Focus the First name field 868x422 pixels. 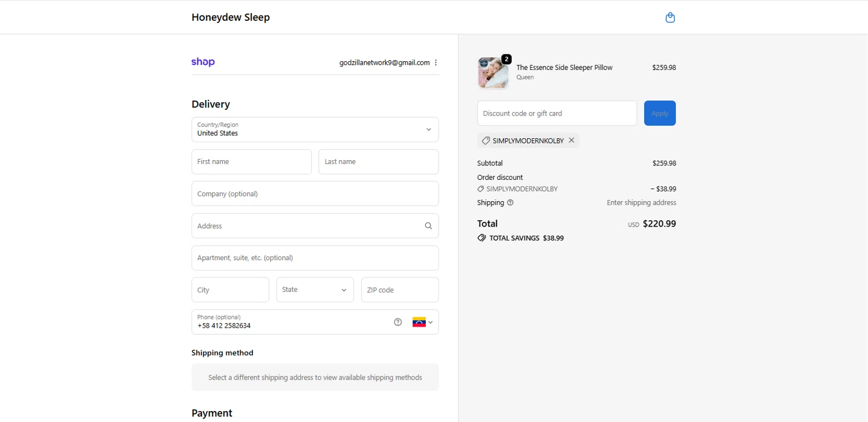[251, 162]
